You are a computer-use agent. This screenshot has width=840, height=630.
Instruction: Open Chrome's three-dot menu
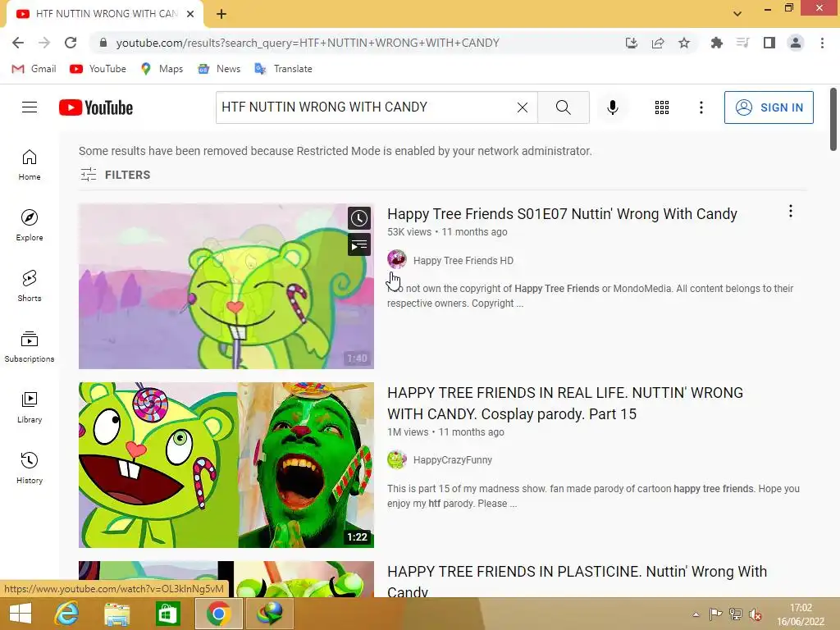[x=822, y=43]
